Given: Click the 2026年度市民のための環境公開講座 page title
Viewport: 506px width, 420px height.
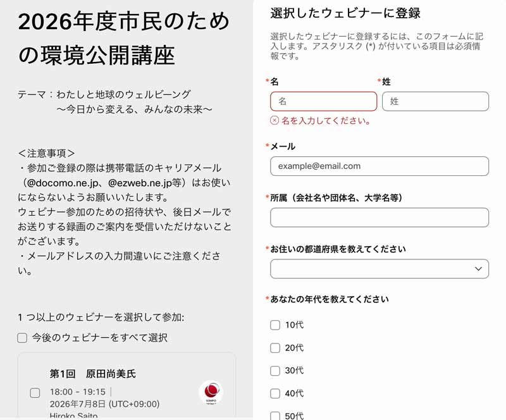Looking at the screenshot, I should coord(123,38).
